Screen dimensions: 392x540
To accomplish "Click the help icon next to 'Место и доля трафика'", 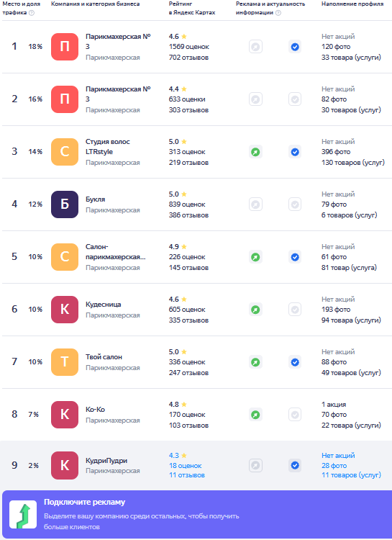I will pyautogui.click(x=32, y=13).
